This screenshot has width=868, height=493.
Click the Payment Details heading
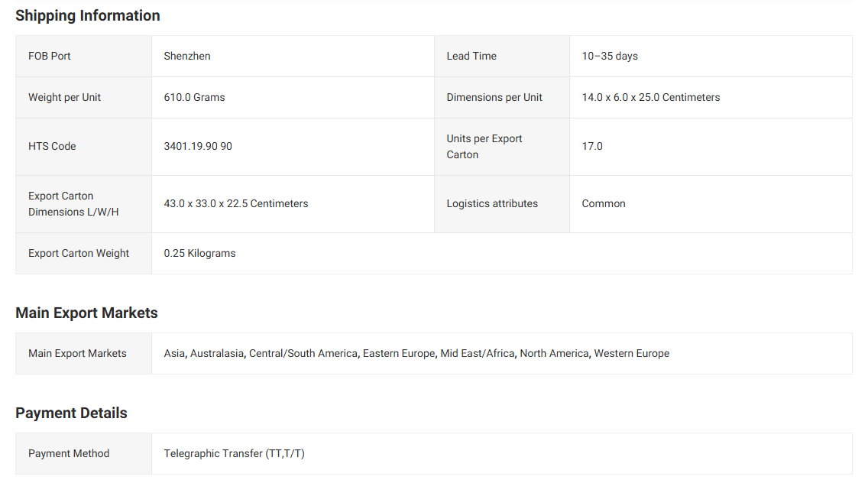pos(71,413)
